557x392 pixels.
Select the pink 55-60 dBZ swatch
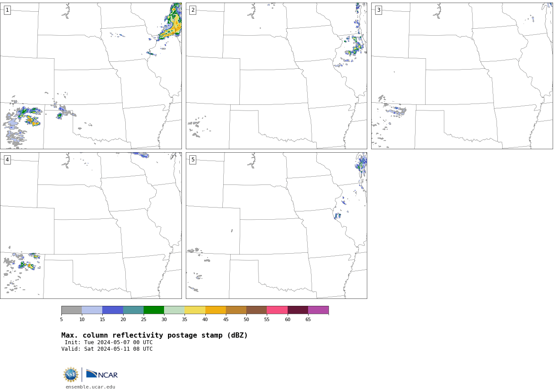tap(277, 310)
